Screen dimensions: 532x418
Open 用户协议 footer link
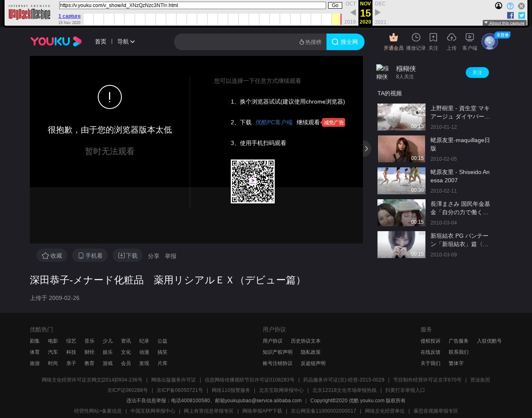coord(273,341)
